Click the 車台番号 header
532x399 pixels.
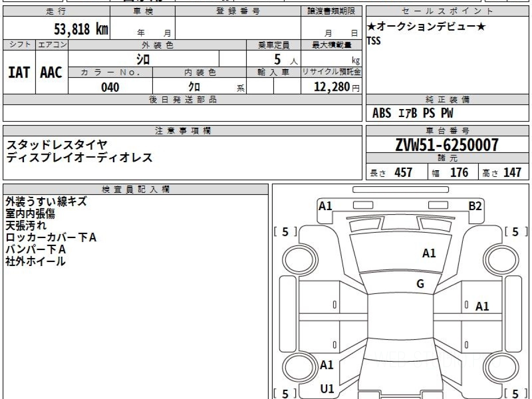448,131
